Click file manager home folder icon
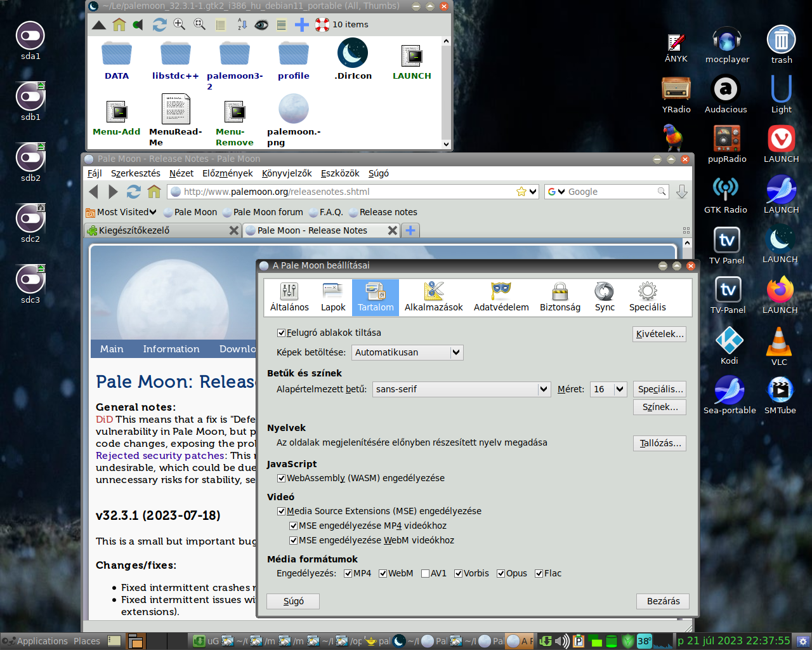Image resolution: width=812 pixels, height=650 pixels. [x=119, y=25]
